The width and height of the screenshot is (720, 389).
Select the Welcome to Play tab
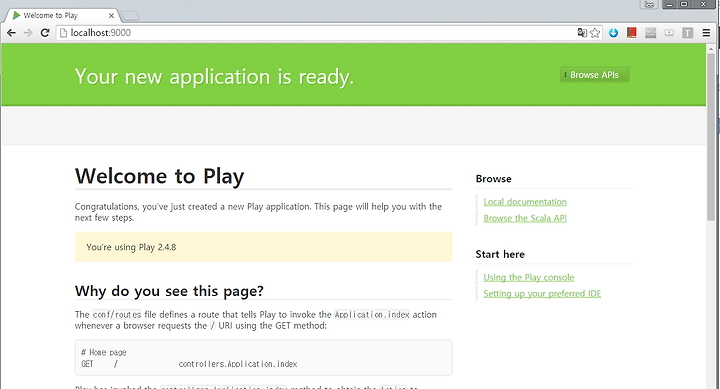[x=62, y=16]
